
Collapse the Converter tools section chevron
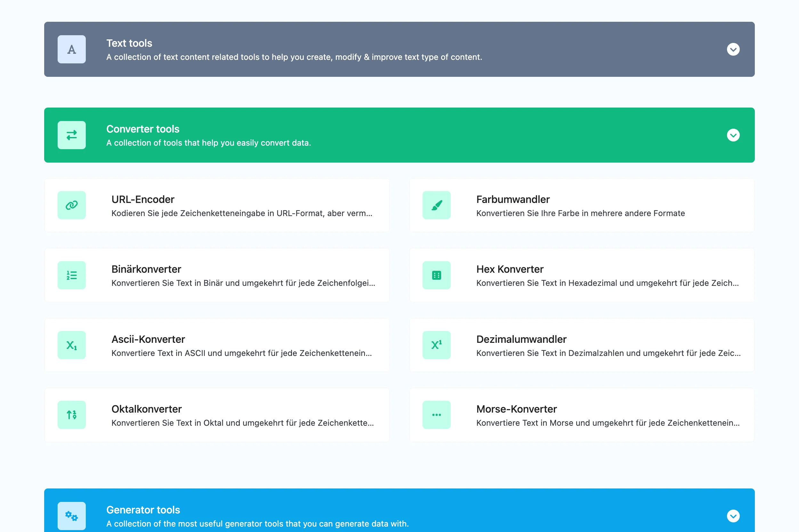[733, 135]
